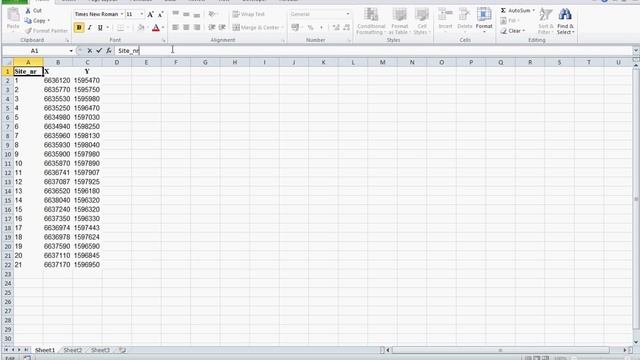Open Format as Table gallery
The image size is (640, 360).
[400, 21]
